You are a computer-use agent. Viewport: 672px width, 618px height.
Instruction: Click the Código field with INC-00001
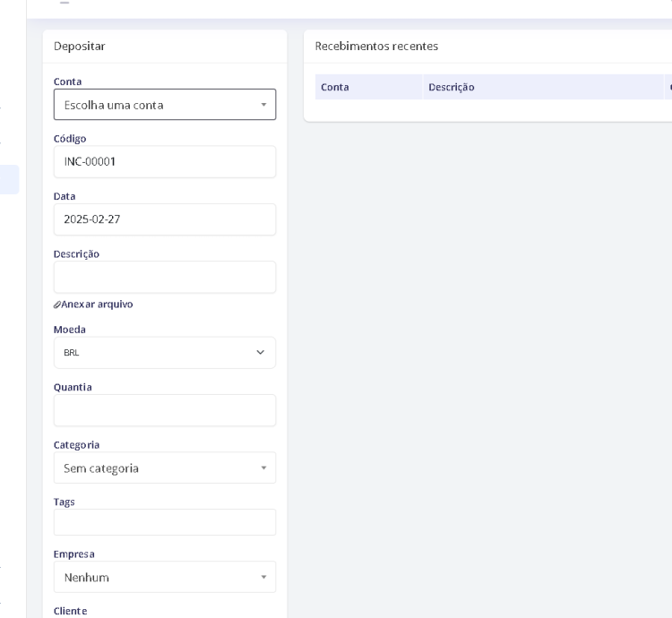[x=165, y=162]
